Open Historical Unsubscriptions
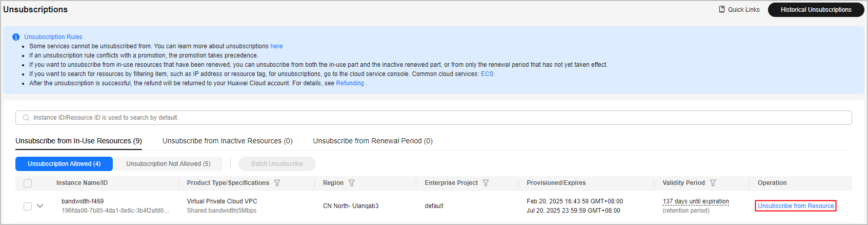The width and height of the screenshot is (868, 225). point(816,10)
